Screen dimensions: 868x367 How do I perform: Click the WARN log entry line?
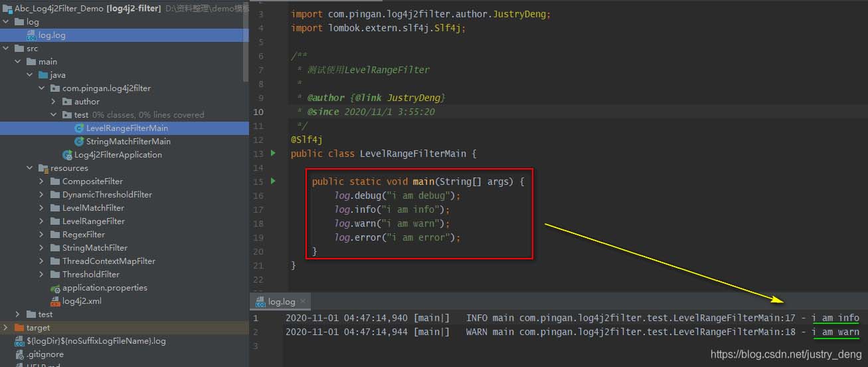(572, 332)
